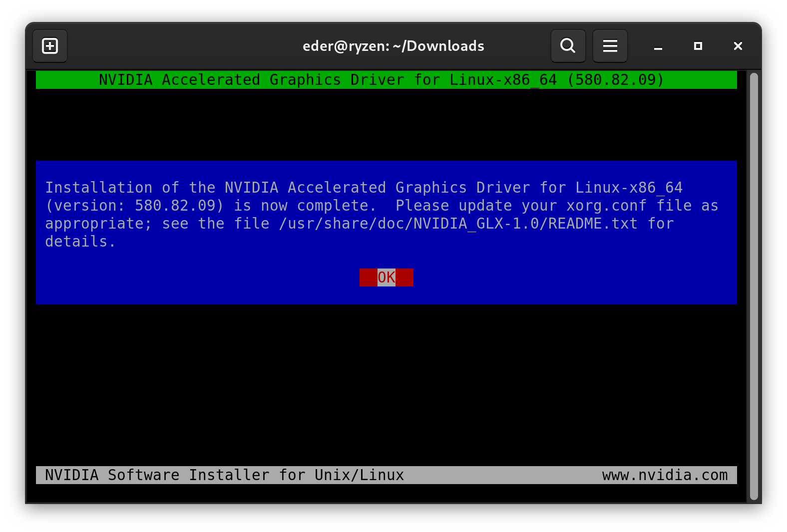
Task: Click the www.nvidia.com footer text
Action: [665, 475]
